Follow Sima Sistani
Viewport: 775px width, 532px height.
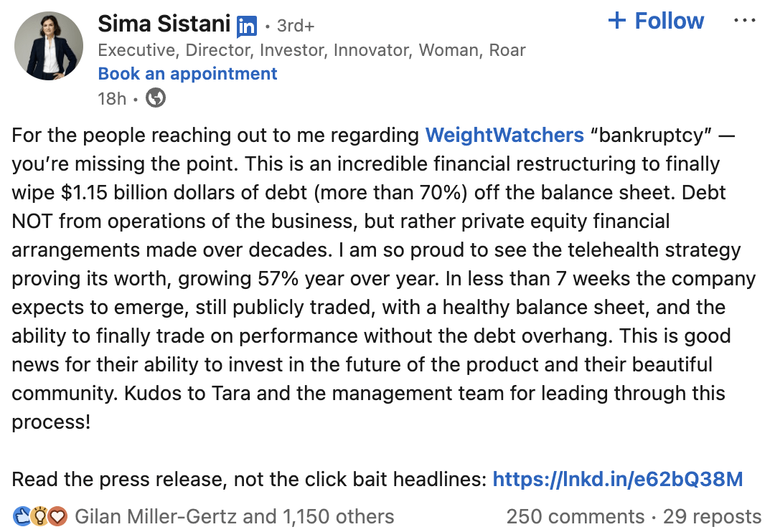tap(669, 21)
